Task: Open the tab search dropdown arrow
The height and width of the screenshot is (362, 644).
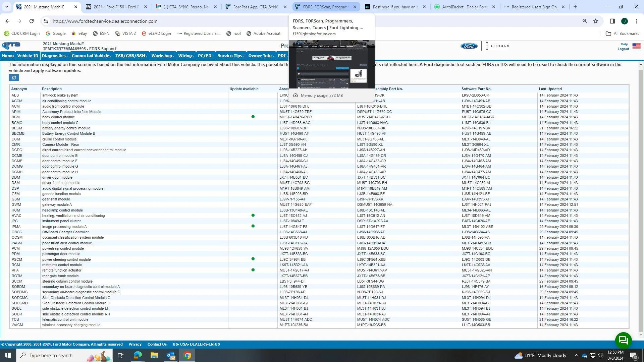Action: click(6, 7)
